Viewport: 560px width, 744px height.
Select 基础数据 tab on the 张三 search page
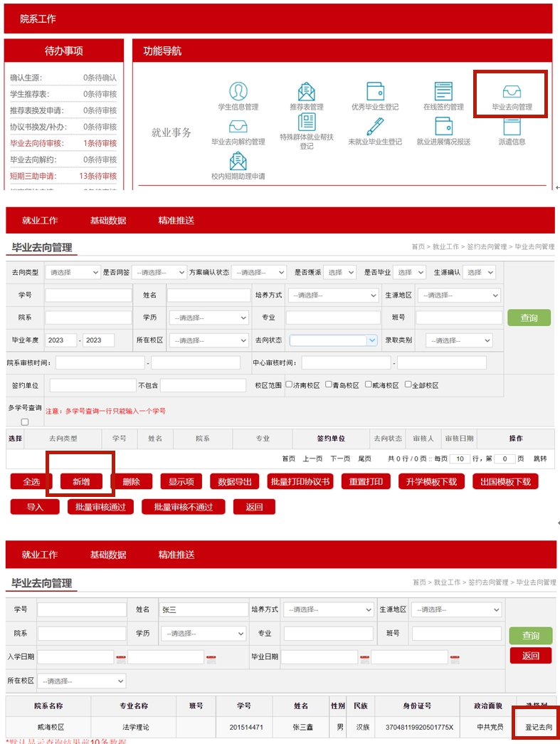108,554
